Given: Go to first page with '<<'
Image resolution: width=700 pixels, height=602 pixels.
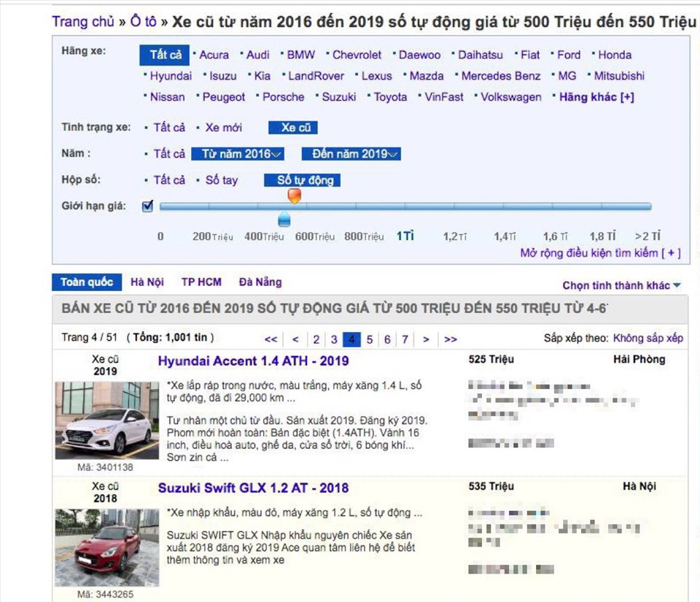Looking at the screenshot, I should [x=271, y=339].
